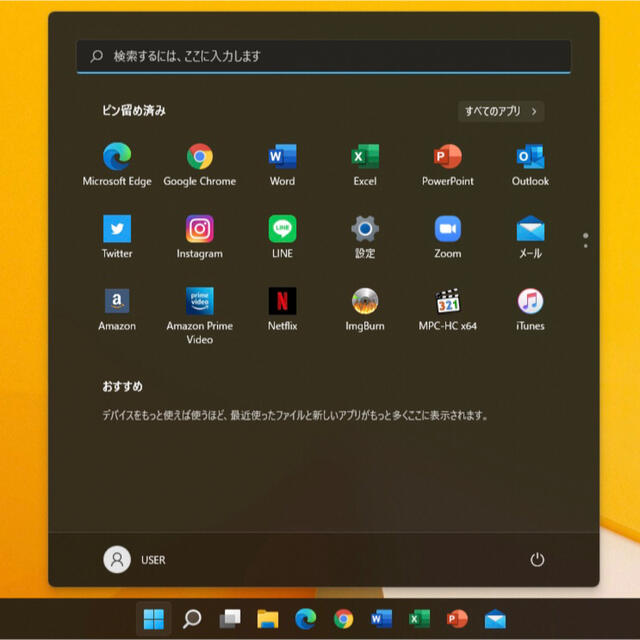The image size is (640, 640).
Task: Launch Instagram from Start menu
Action: tap(200, 237)
